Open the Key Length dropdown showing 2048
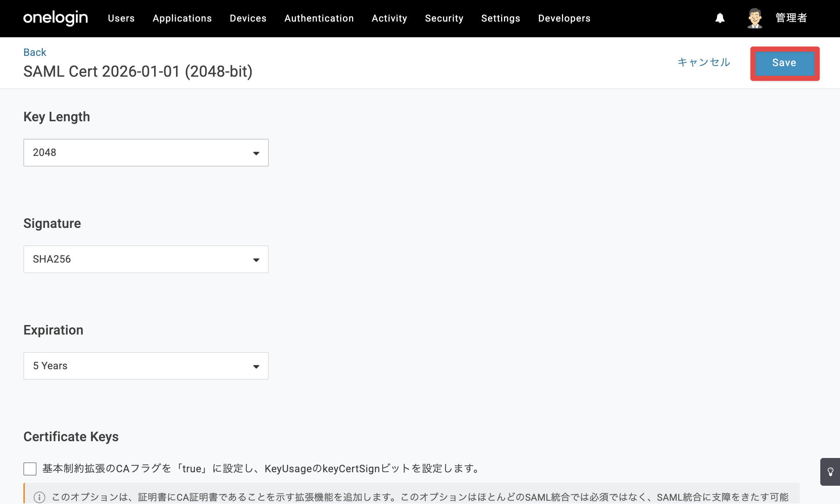This screenshot has height=504, width=840. (146, 153)
